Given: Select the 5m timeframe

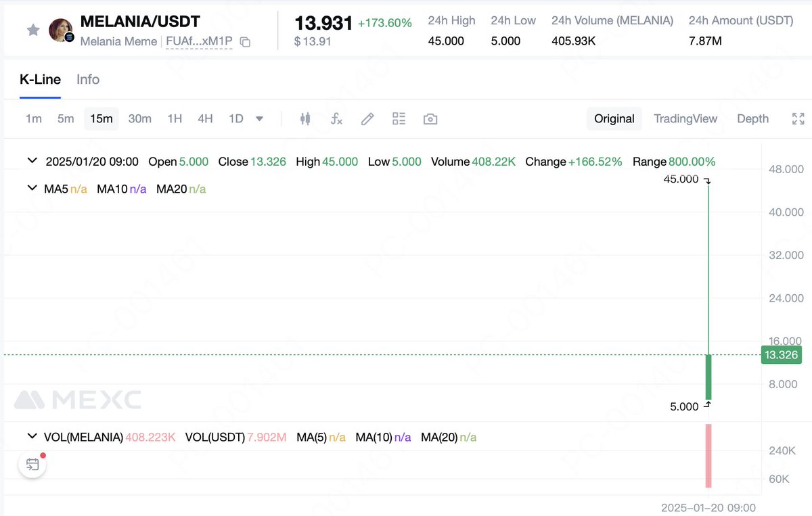Looking at the screenshot, I should coord(66,119).
